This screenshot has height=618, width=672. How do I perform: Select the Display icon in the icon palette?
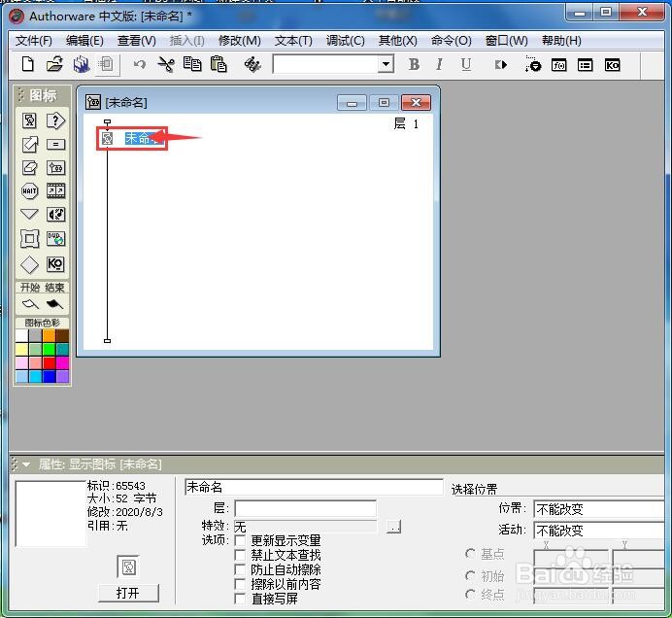tap(29, 120)
